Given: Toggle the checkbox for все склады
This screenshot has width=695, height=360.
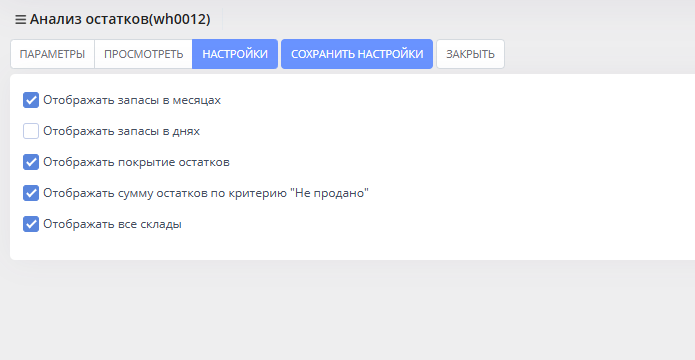Looking at the screenshot, I should [x=31, y=224].
